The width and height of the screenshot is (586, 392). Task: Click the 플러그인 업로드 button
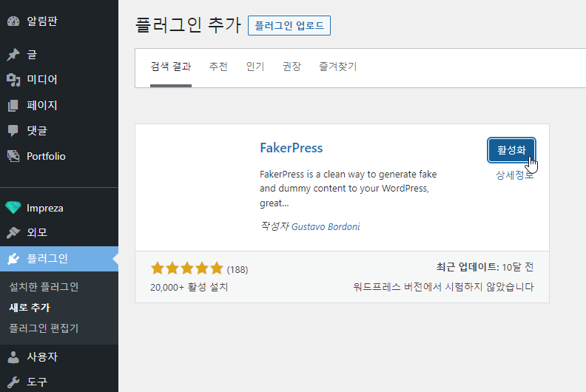pyautogui.click(x=289, y=25)
